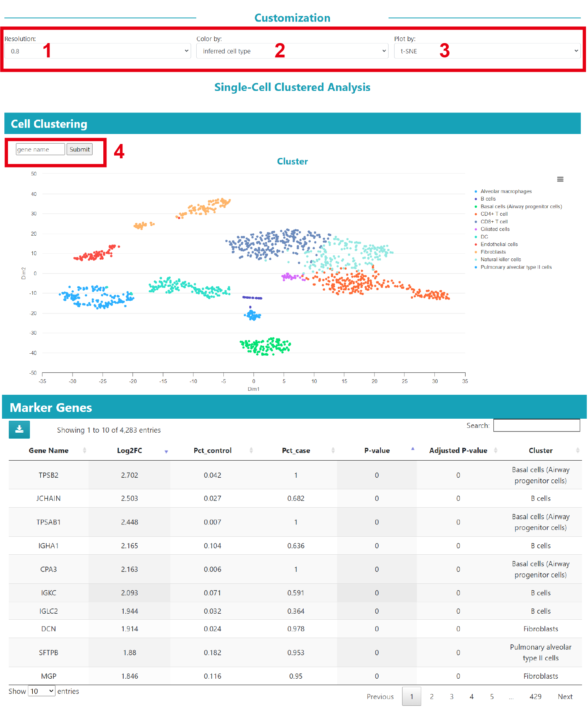Image resolution: width=588 pixels, height=711 pixels.
Task: Click the Log2FC column header
Action: [x=130, y=450]
